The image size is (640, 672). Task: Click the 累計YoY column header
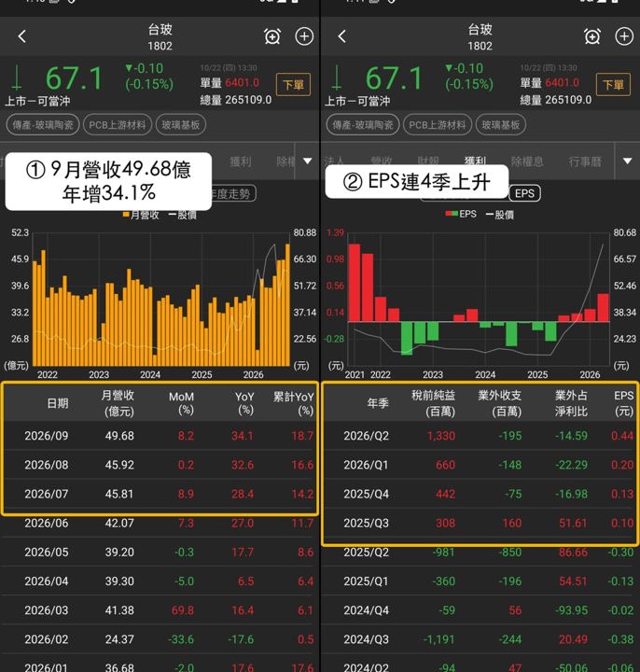click(x=294, y=403)
